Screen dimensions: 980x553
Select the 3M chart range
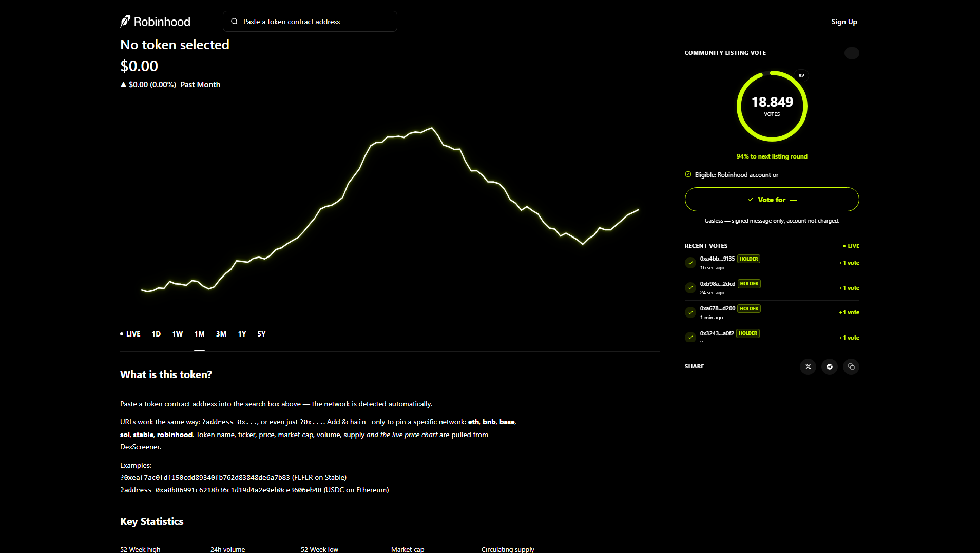click(x=221, y=334)
